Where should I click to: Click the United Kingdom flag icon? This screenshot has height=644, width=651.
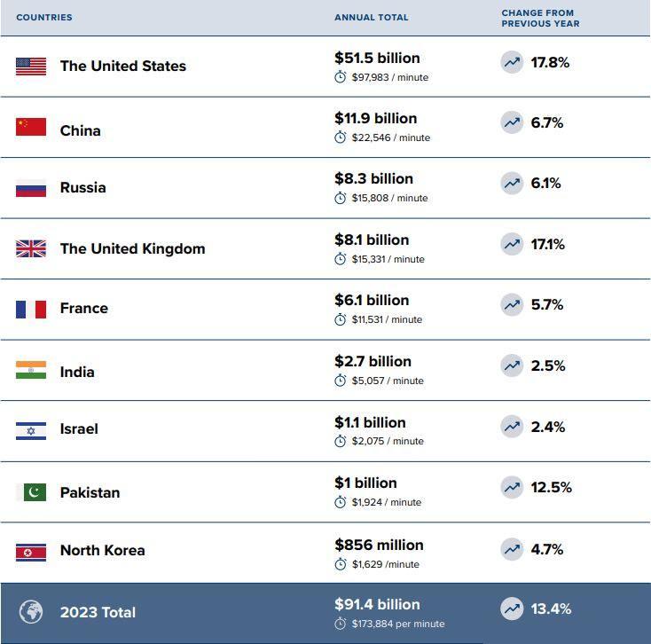[31, 248]
